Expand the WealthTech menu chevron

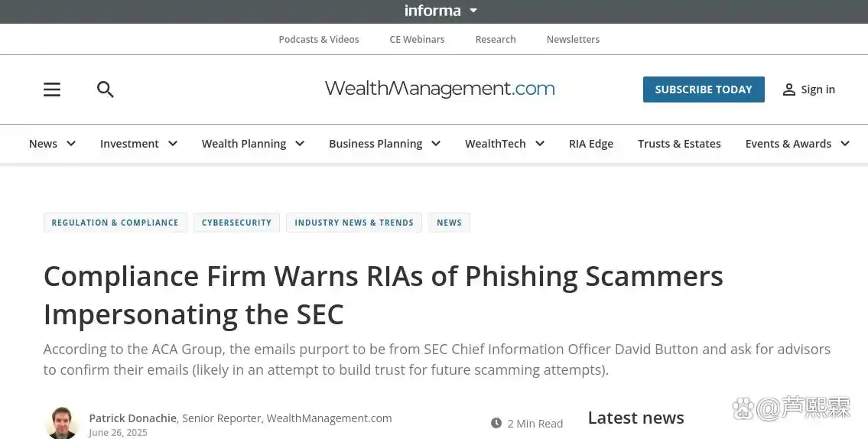540,144
